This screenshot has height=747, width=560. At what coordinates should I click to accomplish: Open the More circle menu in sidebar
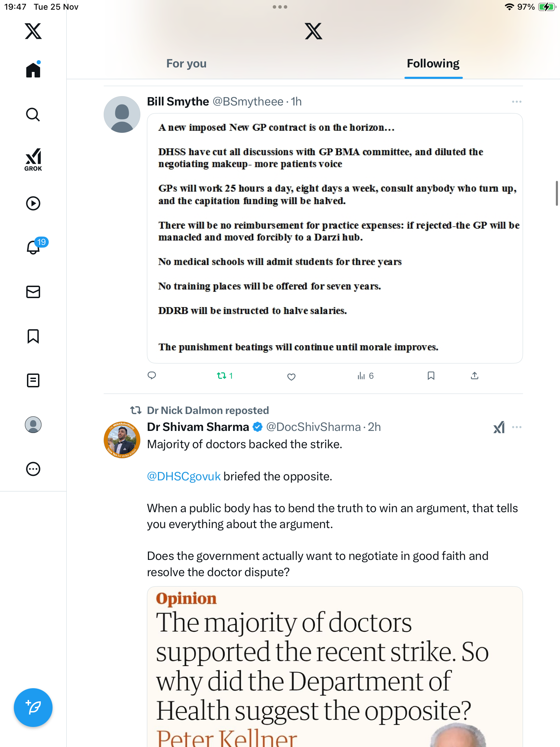(x=33, y=469)
